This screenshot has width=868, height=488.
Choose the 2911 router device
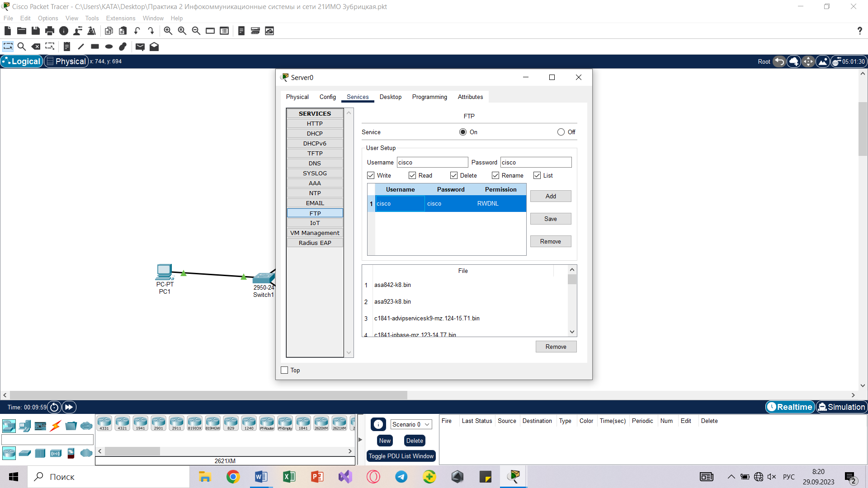[177, 423]
